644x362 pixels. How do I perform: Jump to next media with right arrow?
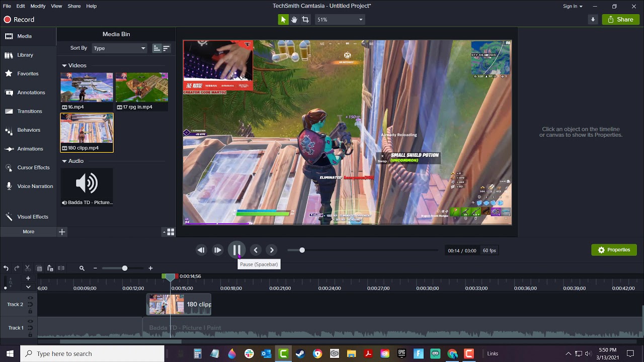(x=272, y=250)
